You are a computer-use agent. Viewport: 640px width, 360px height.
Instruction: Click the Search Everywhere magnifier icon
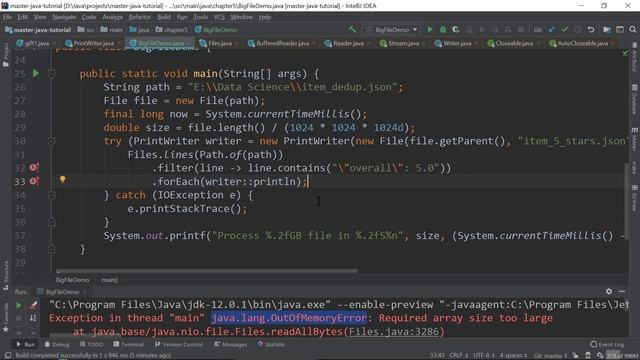(633, 29)
